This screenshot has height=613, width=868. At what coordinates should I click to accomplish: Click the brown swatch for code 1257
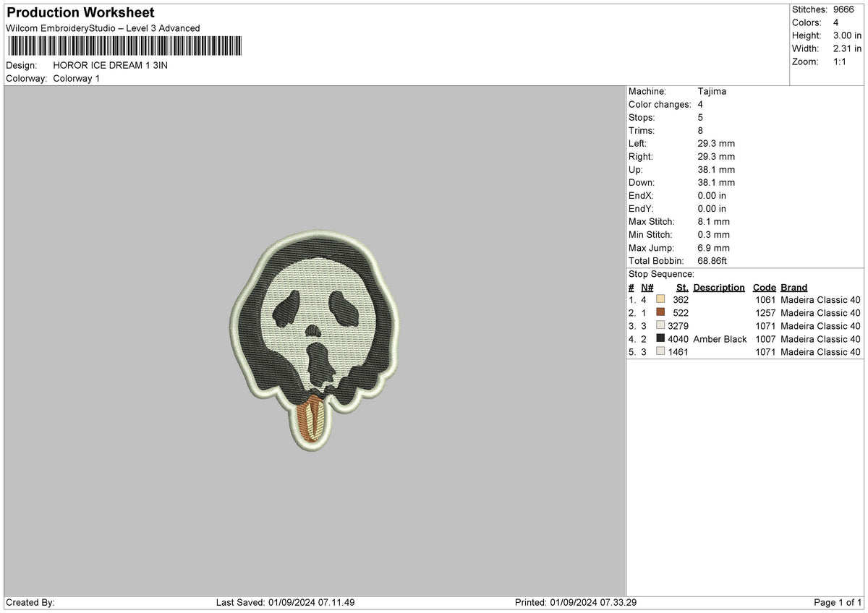pyautogui.click(x=660, y=312)
